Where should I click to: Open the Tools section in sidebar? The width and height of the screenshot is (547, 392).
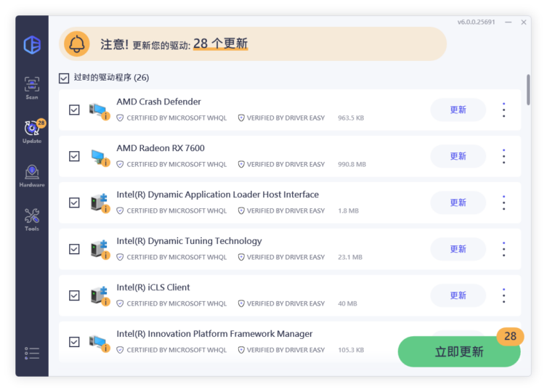pos(32,219)
